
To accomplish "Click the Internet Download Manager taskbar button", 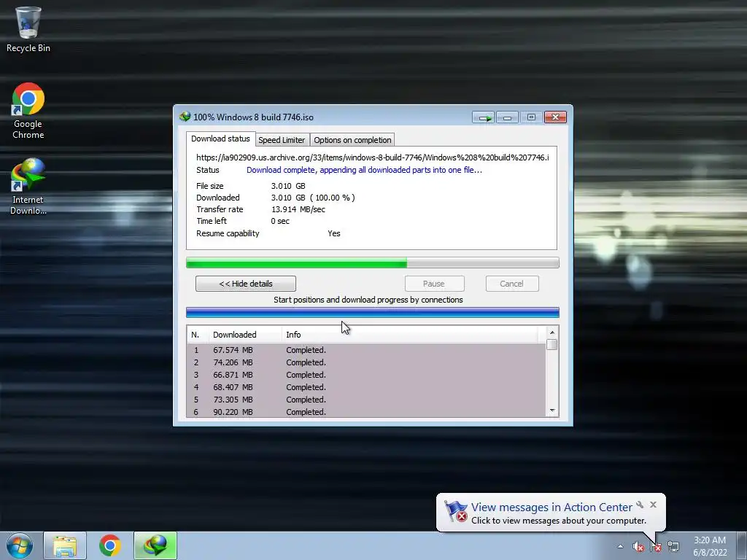I will coord(155,545).
